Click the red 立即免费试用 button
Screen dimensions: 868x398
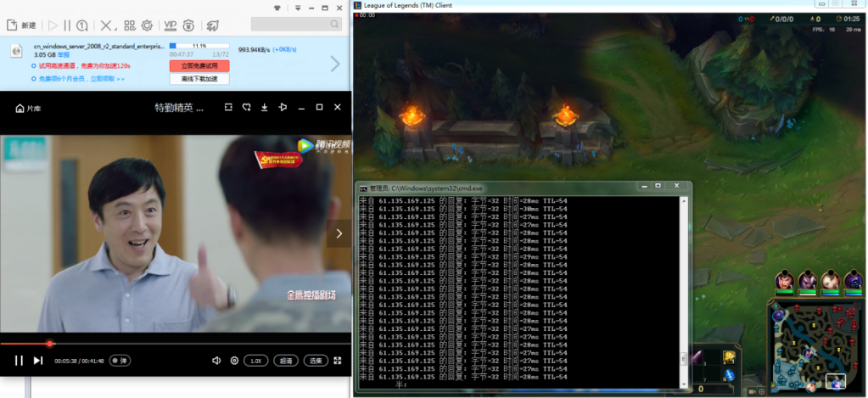pyautogui.click(x=199, y=66)
